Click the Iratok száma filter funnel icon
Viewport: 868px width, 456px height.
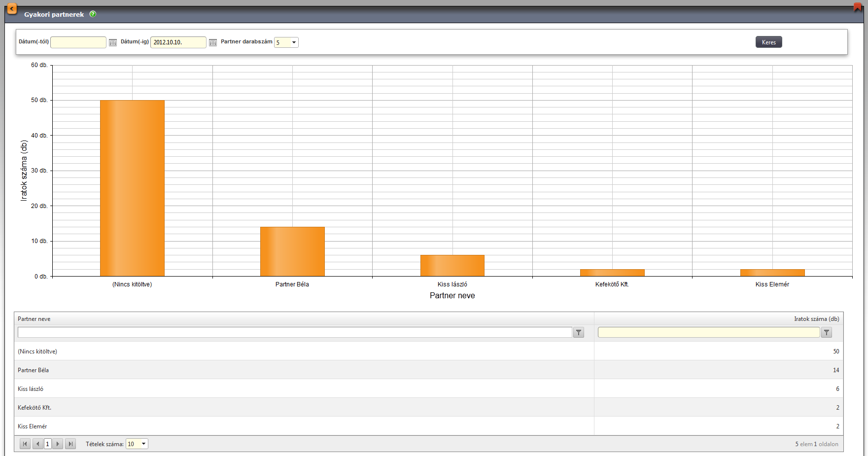click(x=827, y=333)
